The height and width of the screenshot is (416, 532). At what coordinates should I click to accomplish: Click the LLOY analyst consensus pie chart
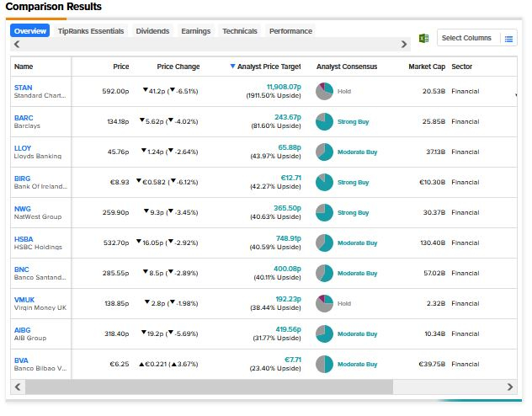pos(324,152)
